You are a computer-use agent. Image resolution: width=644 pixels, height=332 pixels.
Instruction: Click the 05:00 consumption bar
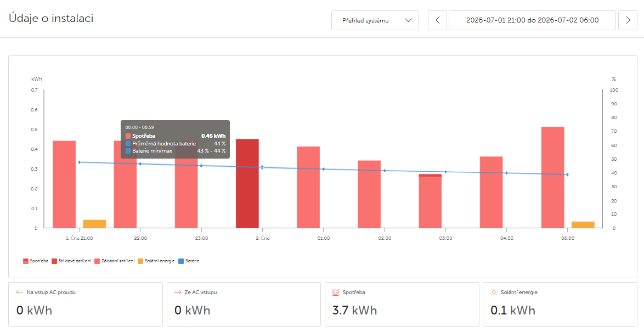552,177
